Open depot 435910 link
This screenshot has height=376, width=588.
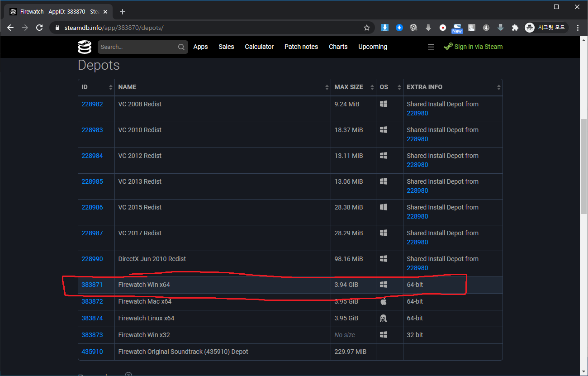tap(92, 352)
